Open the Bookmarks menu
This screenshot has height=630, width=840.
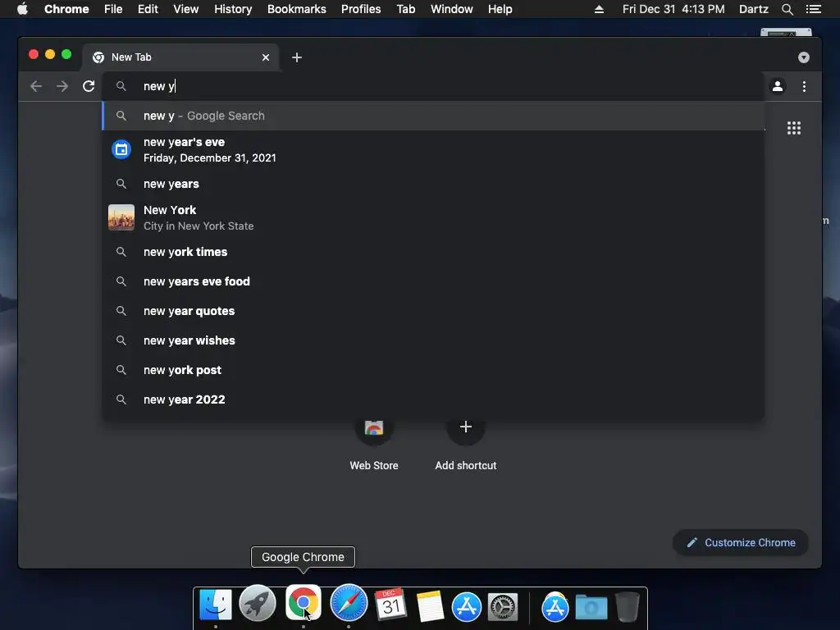click(x=297, y=9)
